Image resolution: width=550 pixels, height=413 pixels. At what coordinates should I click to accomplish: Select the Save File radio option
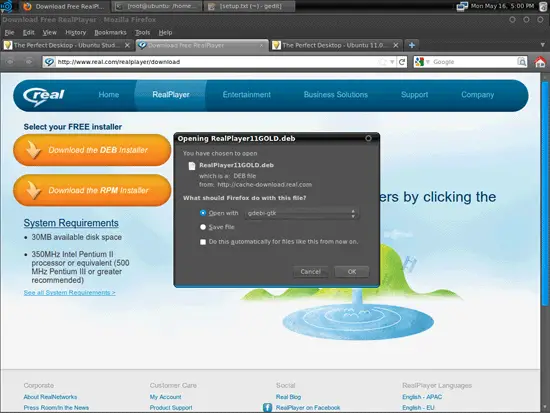[x=203, y=227]
